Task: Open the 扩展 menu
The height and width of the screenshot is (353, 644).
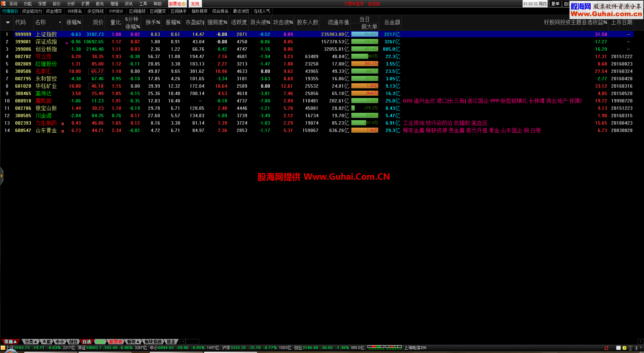Action: click(x=86, y=4)
